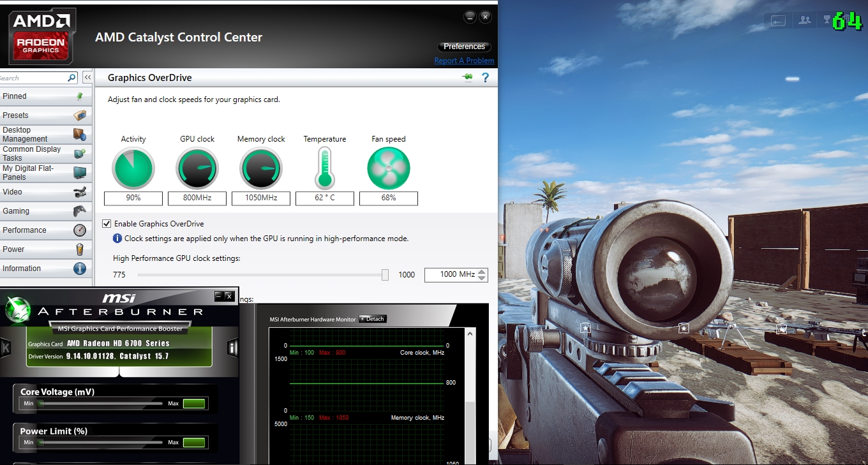This screenshot has height=465, width=868.
Task: Click the green 64 FPS counter
Action: [848, 22]
